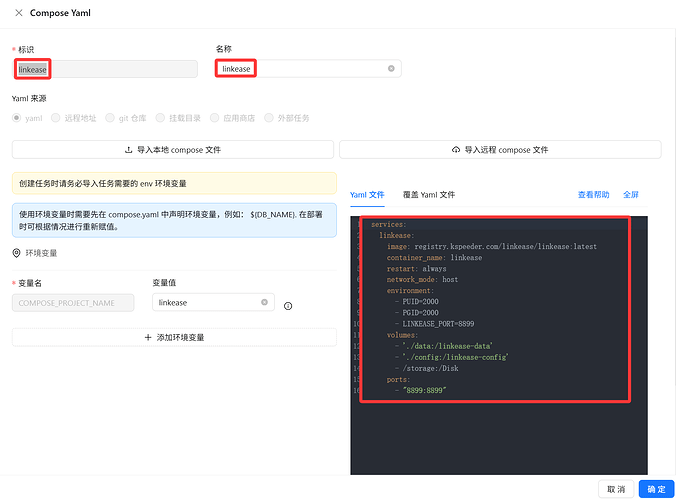
Task: Click the upload icon in 导入本地 compose 文件
Action: point(128,150)
